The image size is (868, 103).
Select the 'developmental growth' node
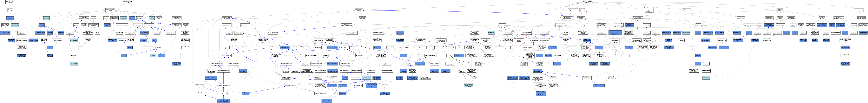[581, 18]
